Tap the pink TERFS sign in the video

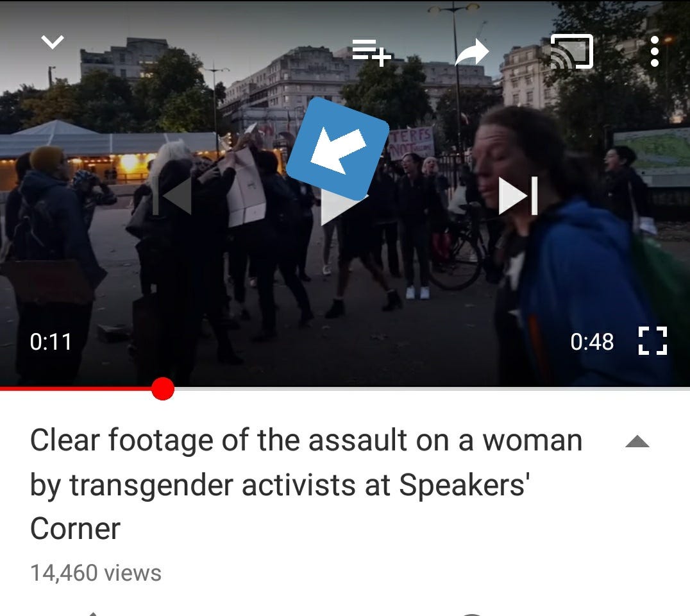pos(412,143)
